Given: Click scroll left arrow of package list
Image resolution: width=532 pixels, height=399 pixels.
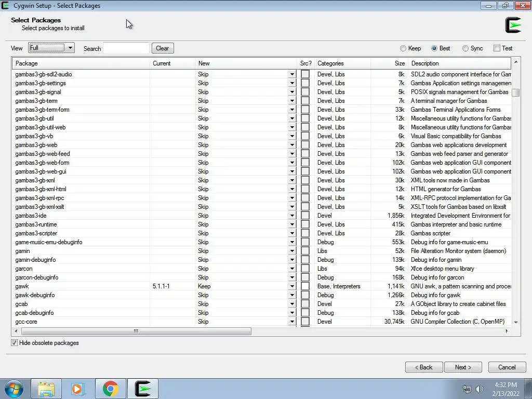Looking at the screenshot, I should (x=16, y=331).
